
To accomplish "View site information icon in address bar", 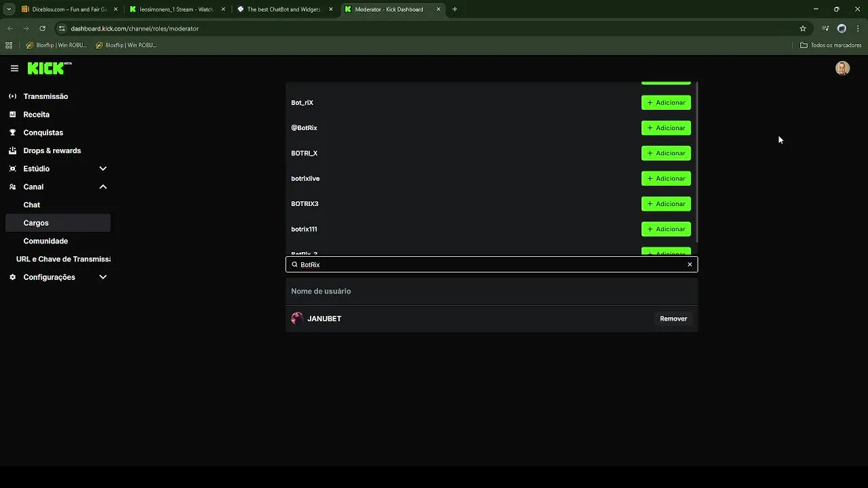I will click(62, 28).
